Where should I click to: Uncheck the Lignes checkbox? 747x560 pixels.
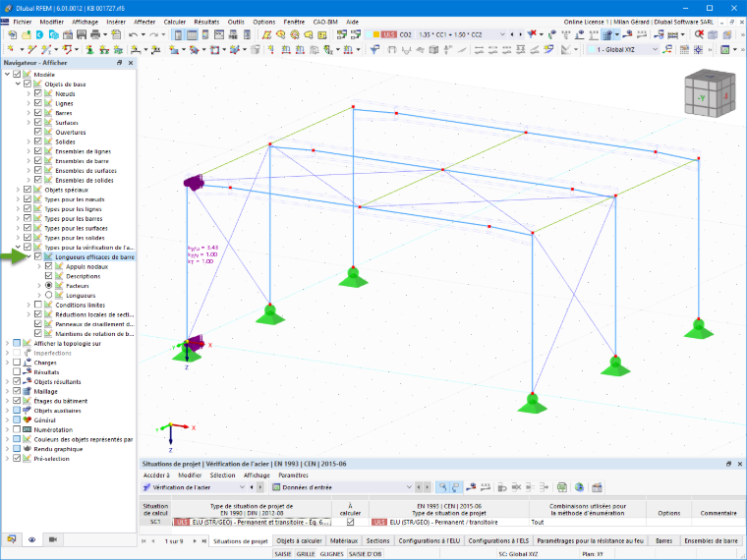38,103
